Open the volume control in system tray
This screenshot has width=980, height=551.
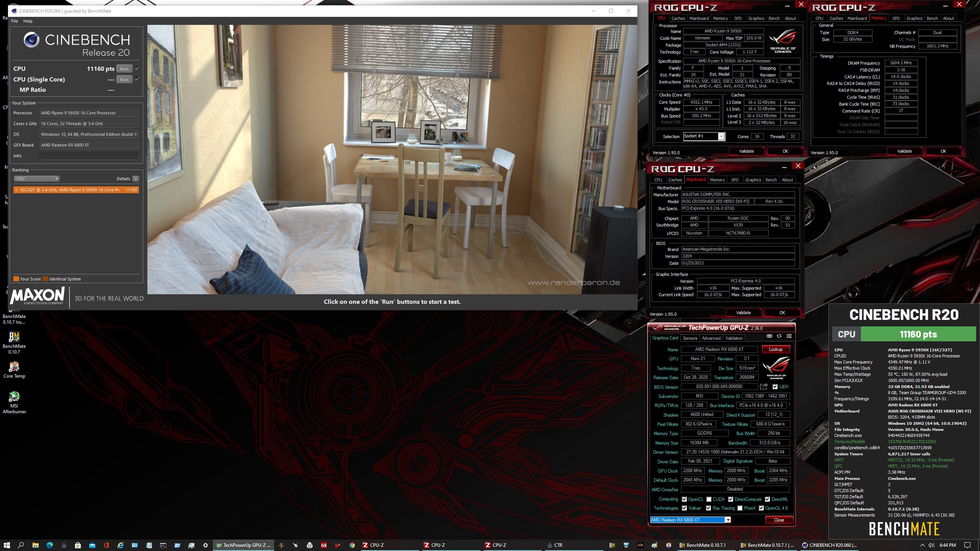[x=931, y=545]
